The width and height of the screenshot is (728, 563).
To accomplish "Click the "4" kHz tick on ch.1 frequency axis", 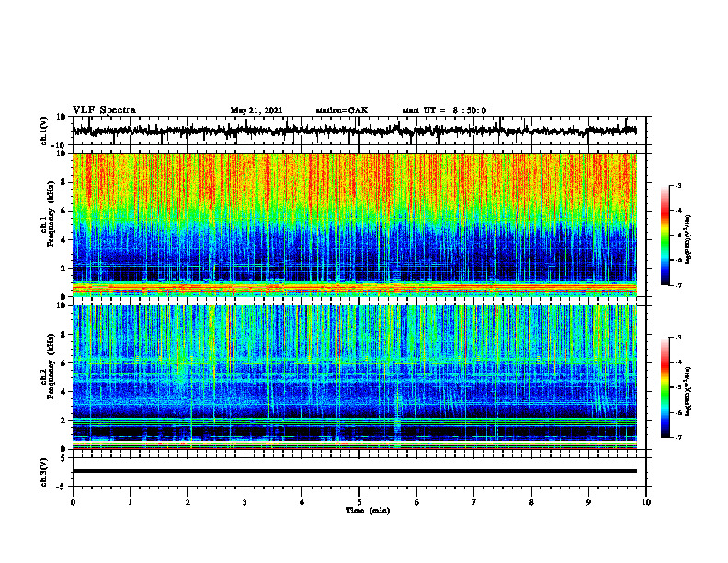I will pos(64,240).
